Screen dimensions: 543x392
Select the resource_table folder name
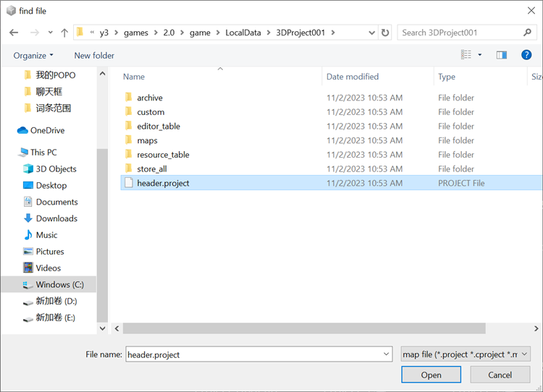[163, 155]
